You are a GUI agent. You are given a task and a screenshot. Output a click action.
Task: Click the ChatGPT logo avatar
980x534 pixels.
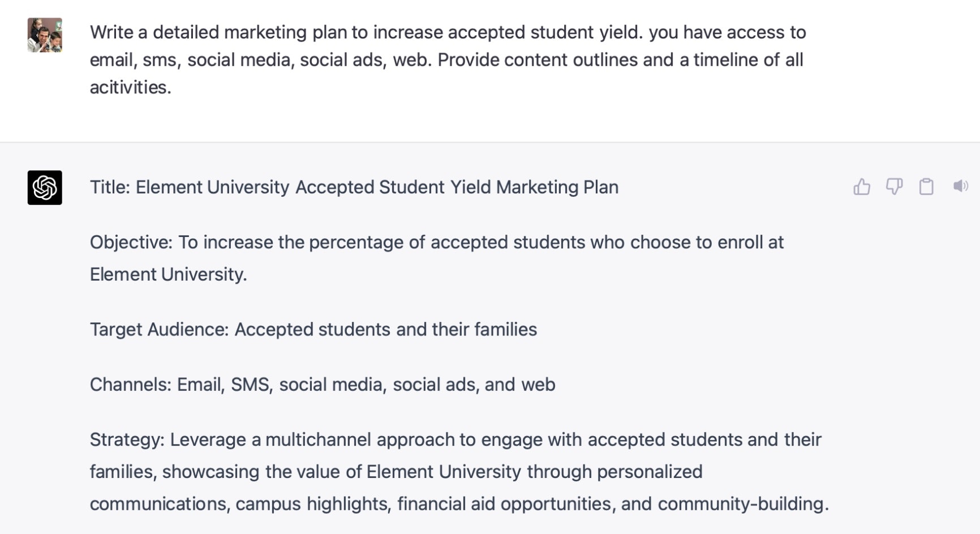[x=45, y=187]
